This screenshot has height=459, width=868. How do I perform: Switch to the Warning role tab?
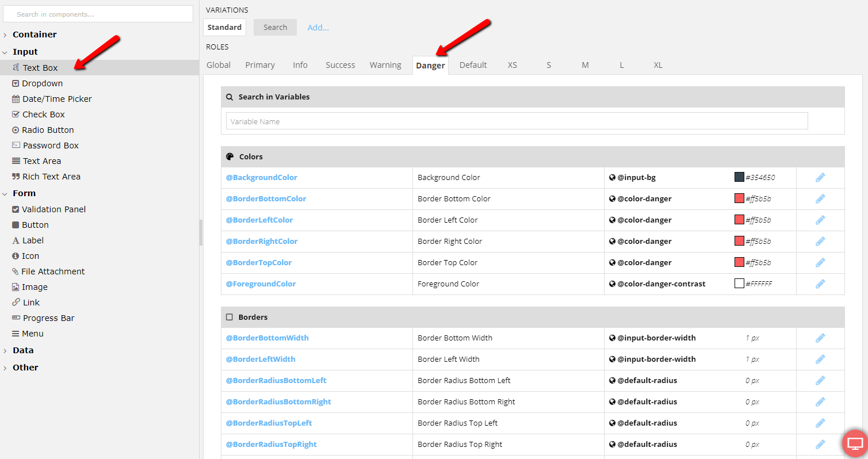[385, 65]
